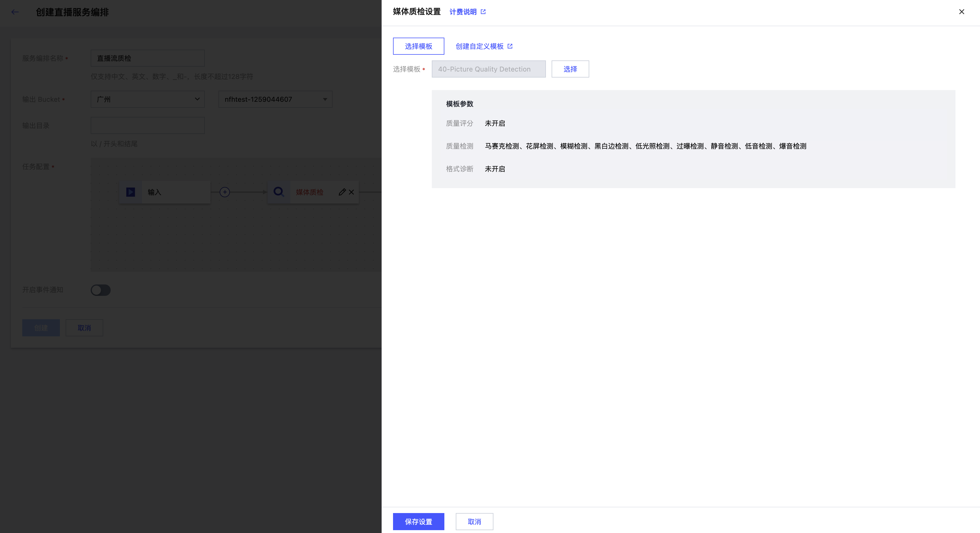Close the media quality inspection settings panel
The image size is (980, 533).
[x=961, y=12]
